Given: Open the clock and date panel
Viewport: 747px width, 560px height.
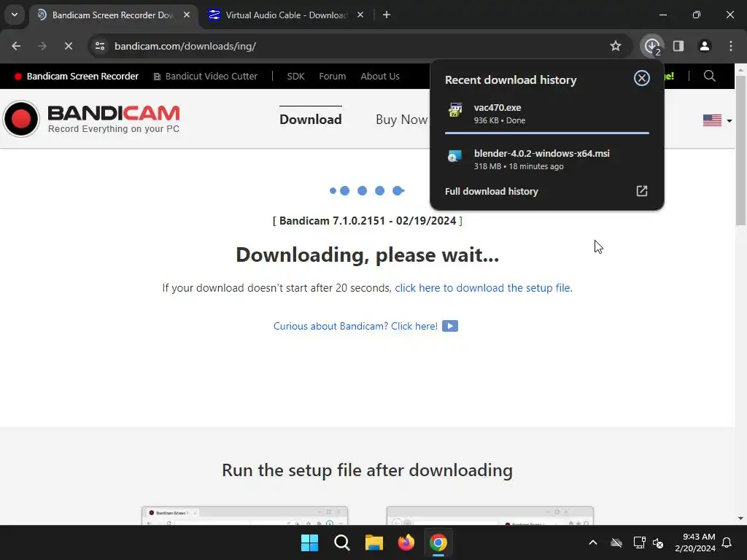Looking at the screenshot, I should tap(695, 542).
